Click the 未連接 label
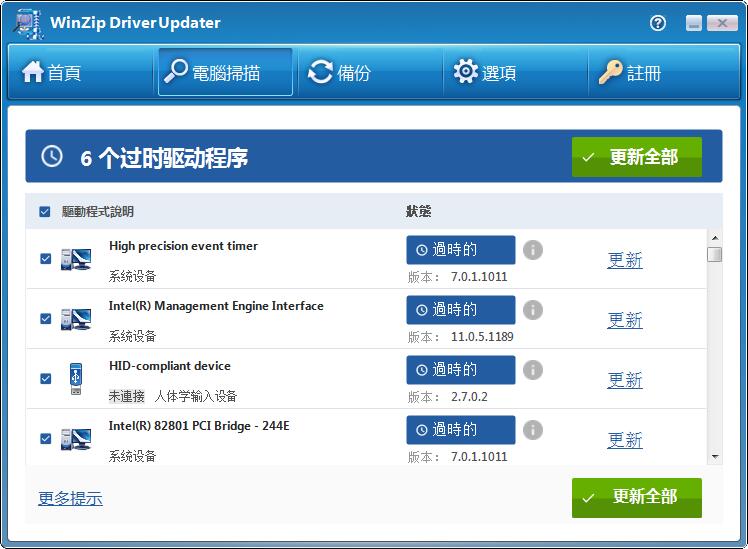This screenshot has height=549, width=748. (x=126, y=396)
